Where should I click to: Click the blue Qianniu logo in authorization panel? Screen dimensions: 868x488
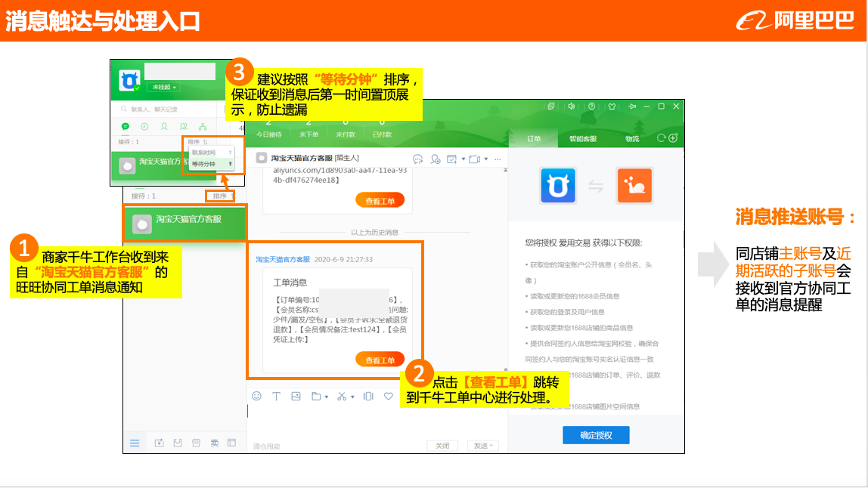point(558,186)
